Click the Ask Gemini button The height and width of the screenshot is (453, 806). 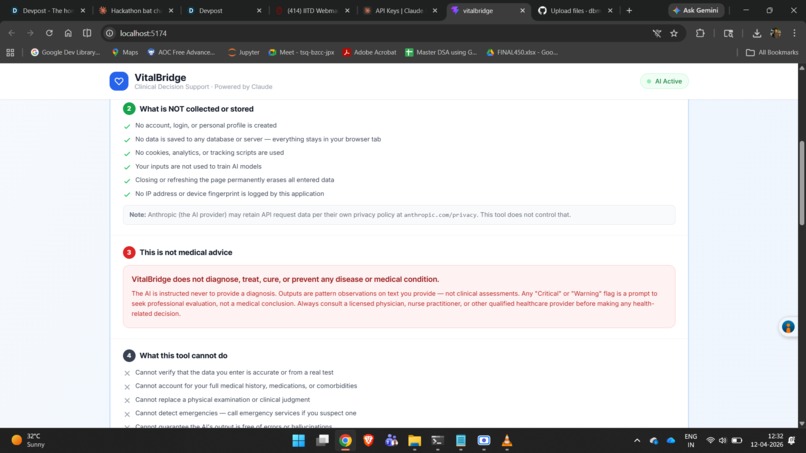pyautogui.click(x=697, y=10)
